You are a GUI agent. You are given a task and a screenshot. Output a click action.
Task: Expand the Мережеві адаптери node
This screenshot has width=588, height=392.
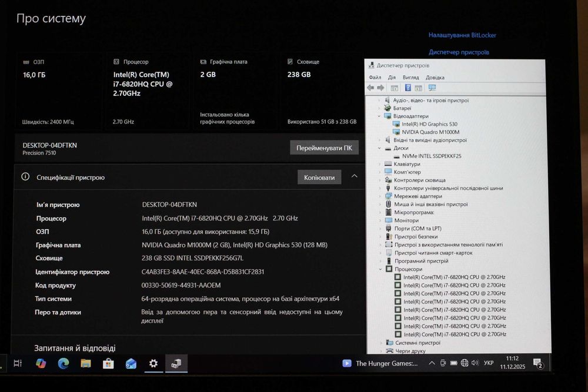pos(379,196)
